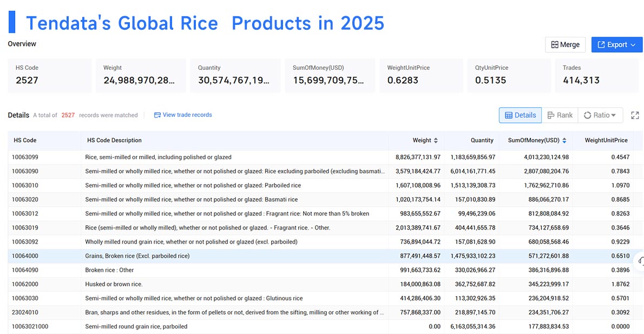Select HS code 10063030 cell
The height and width of the screenshot is (334, 644).
pos(25,298)
